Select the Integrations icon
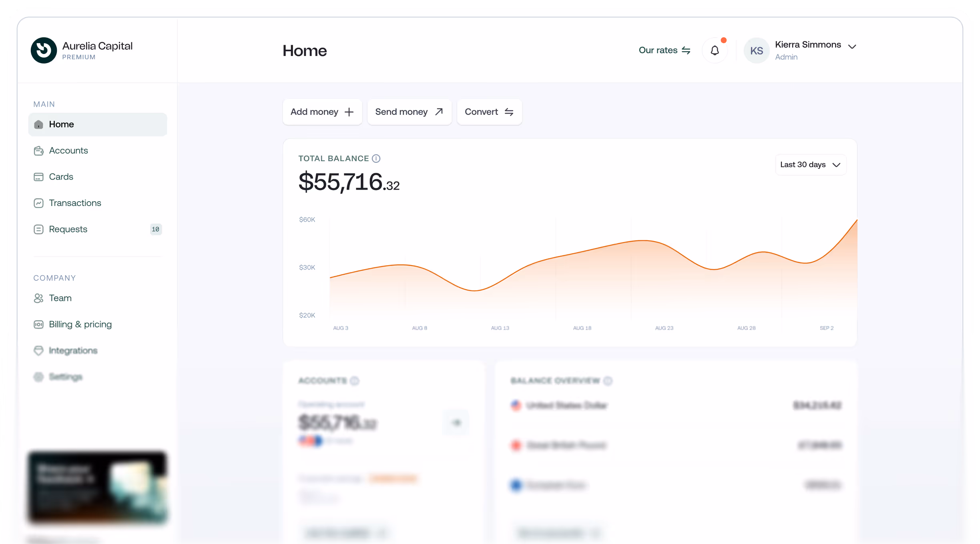The height and width of the screenshot is (544, 980). [x=38, y=350]
